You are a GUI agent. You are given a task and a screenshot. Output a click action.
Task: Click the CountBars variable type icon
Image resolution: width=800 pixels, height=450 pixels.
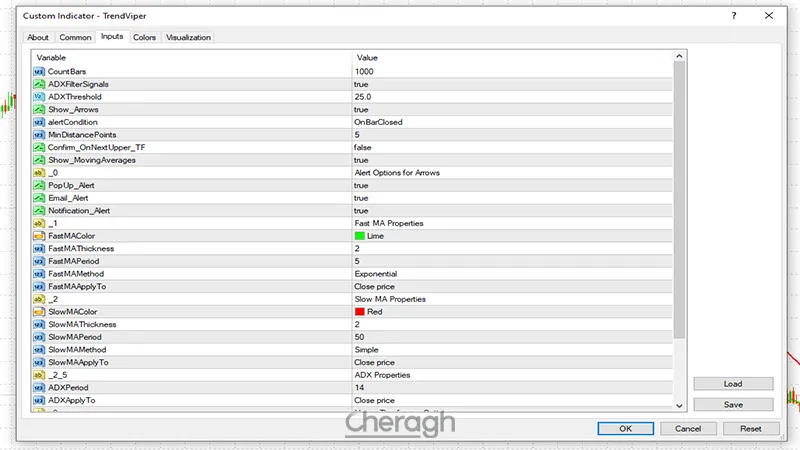(x=39, y=72)
